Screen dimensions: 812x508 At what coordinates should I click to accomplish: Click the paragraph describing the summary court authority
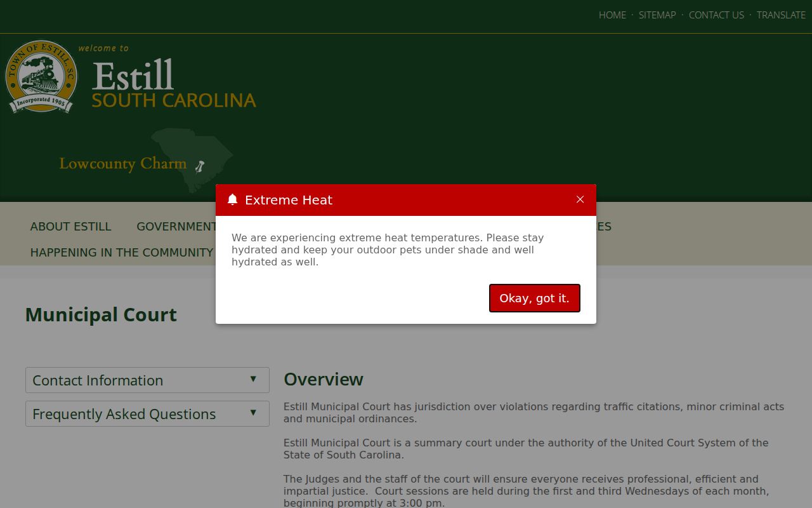tap(526, 449)
